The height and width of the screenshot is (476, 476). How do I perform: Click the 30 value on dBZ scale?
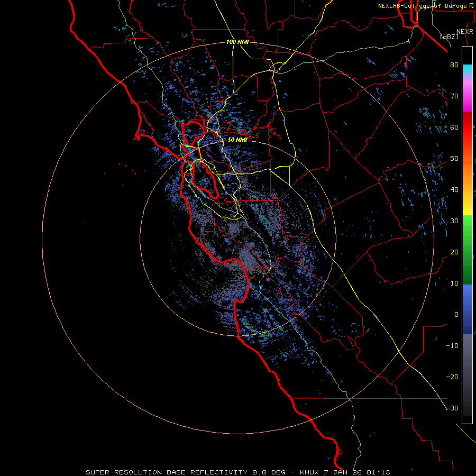coord(454,221)
